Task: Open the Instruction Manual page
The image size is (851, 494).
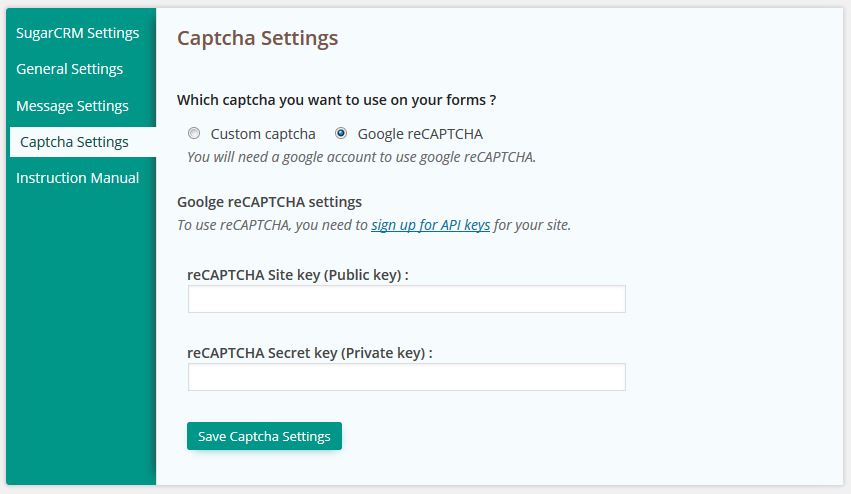Action: (78, 178)
